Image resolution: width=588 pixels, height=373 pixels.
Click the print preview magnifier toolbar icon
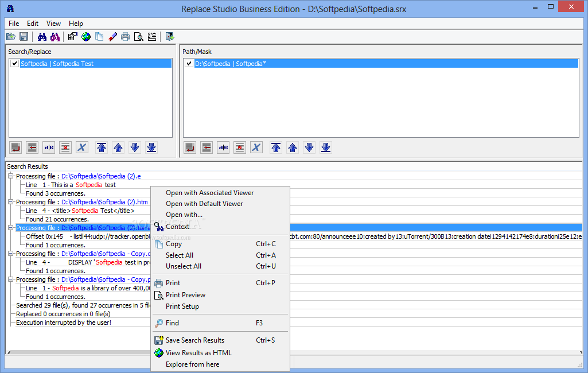click(x=139, y=37)
